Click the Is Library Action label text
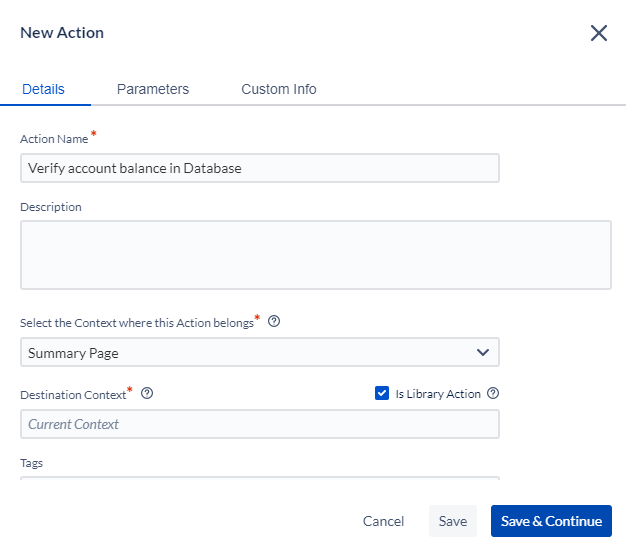The width and height of the screenshot is (626, 559). click(438, 394)
